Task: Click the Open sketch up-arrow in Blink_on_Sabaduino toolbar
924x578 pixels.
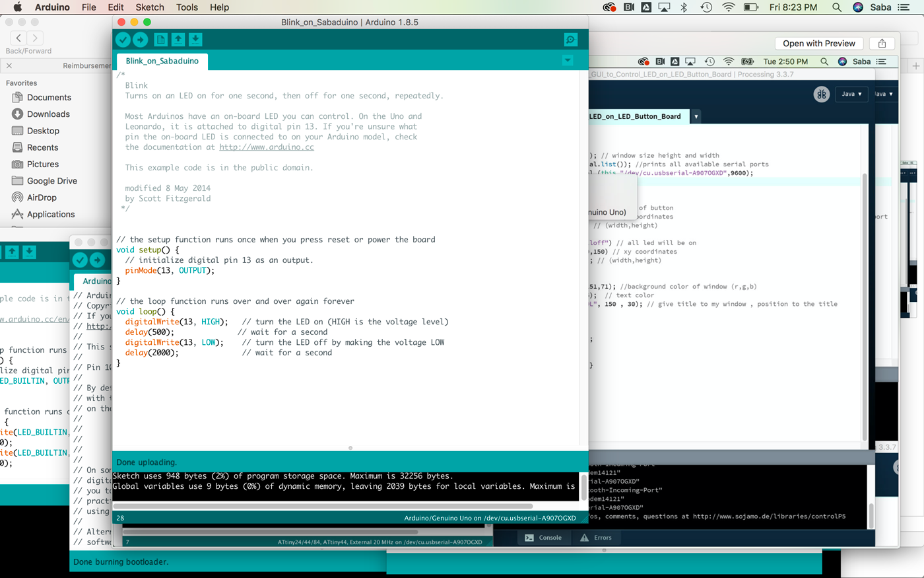Action: [x=178, y=40]
